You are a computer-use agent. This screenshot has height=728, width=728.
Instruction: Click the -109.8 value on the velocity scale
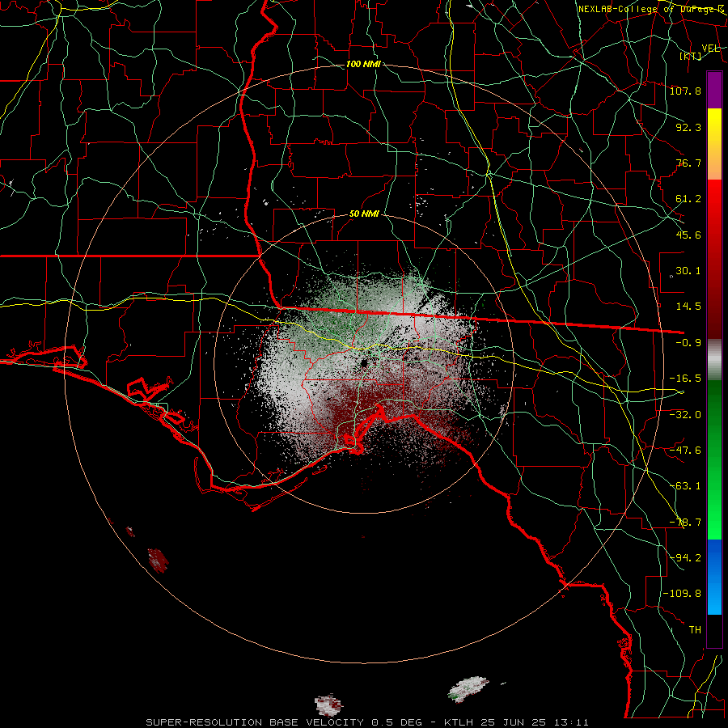coord(682,594)
